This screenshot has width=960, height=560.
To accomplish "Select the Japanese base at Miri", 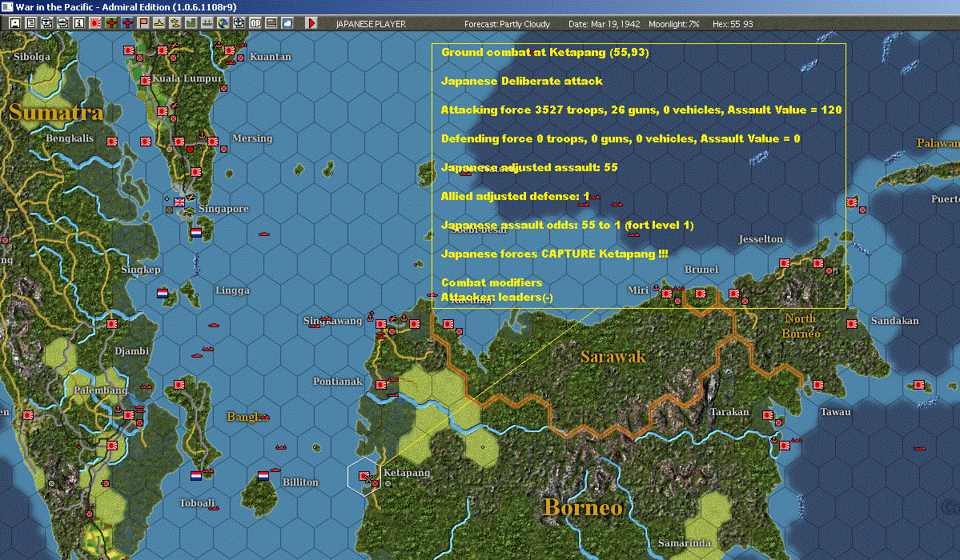I will [x=667, y=294].
